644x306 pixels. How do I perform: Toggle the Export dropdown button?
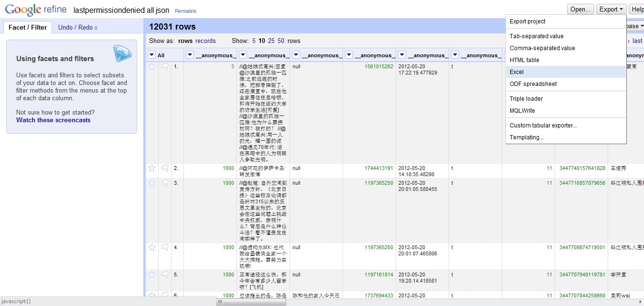pyautogui.click(x=611, y=9)
